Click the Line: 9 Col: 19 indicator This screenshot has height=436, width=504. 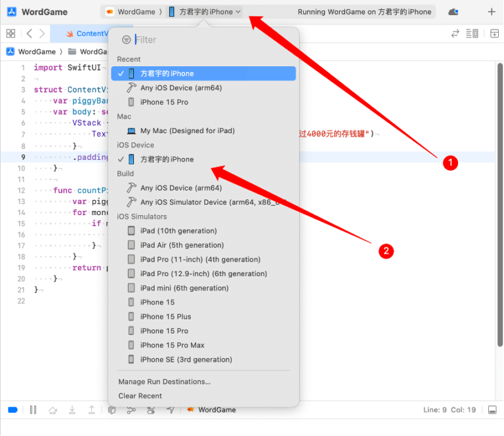[x=450, y=410]
